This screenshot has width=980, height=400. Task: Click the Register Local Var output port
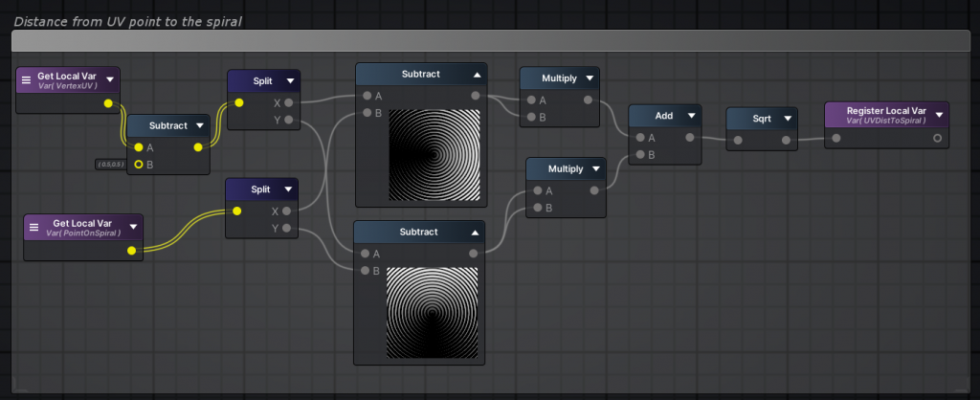(x=937, y=139)
